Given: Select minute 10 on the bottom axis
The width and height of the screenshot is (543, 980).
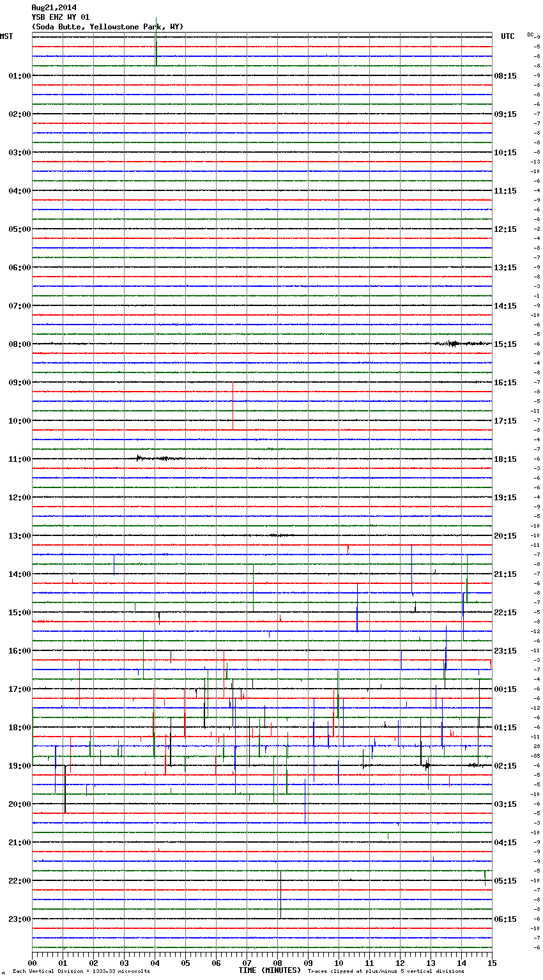Looking at the screenshot, I should click(339, 963).
